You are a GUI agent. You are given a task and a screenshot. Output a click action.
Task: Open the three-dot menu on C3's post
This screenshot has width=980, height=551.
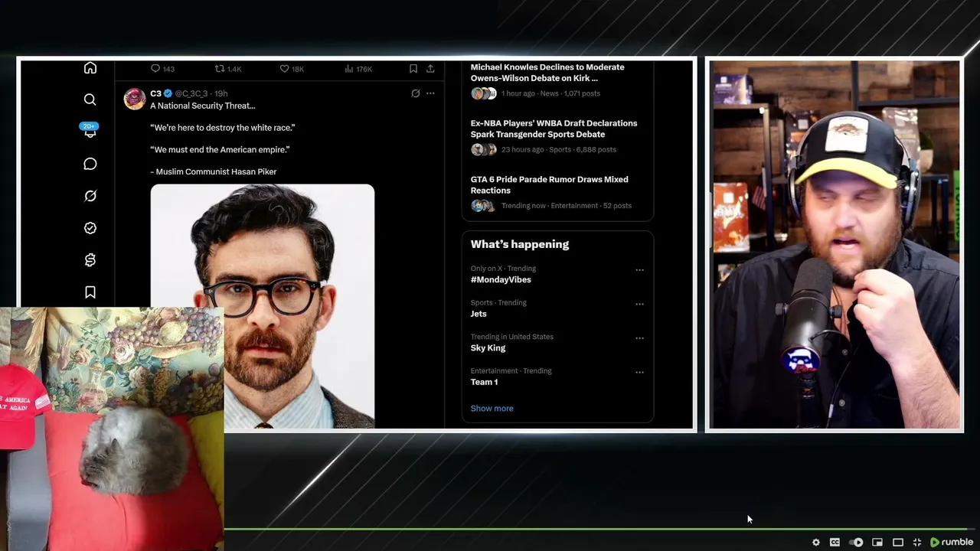pyautogui.click(x=430, y=93)
